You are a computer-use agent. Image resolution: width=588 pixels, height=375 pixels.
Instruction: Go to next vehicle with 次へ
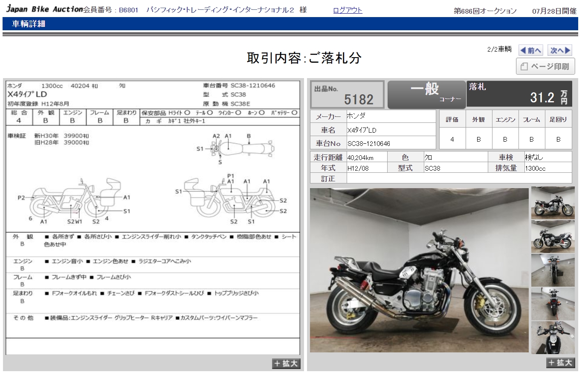560,50
